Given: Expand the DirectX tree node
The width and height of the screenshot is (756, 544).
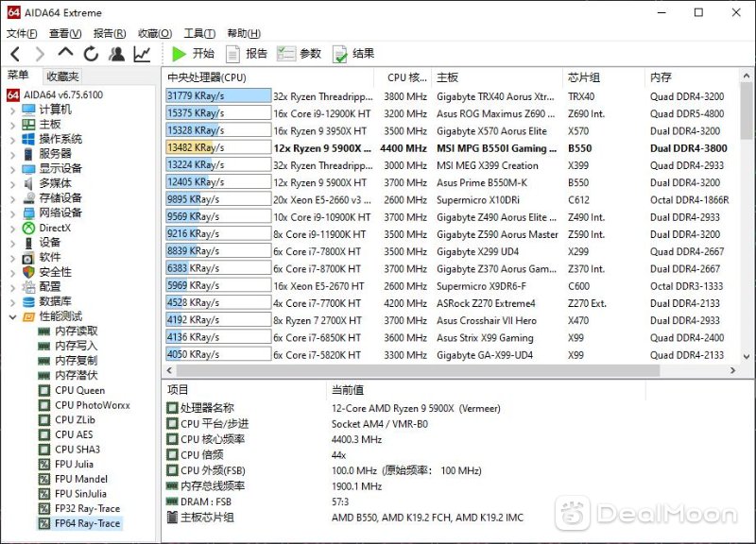Looking at the screenshot, I should (x=13, y=229).
